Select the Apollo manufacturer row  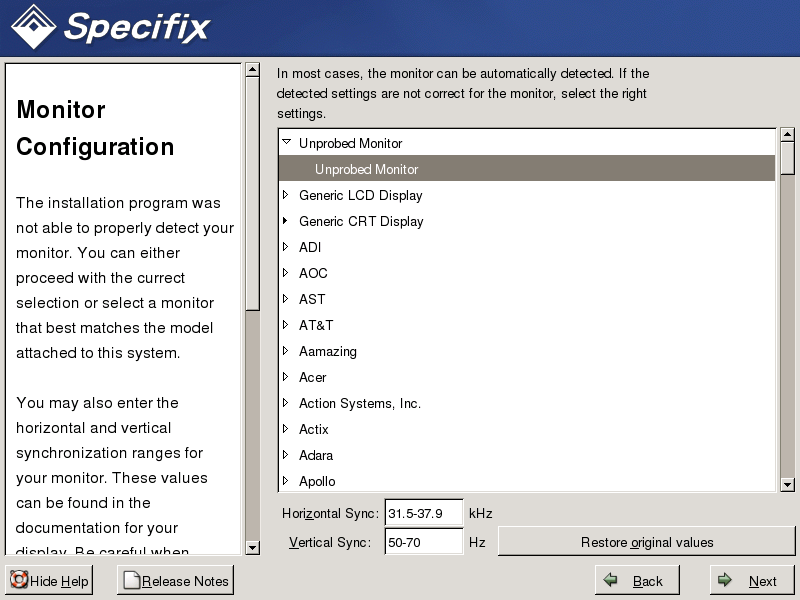click(x=317, y=481)
